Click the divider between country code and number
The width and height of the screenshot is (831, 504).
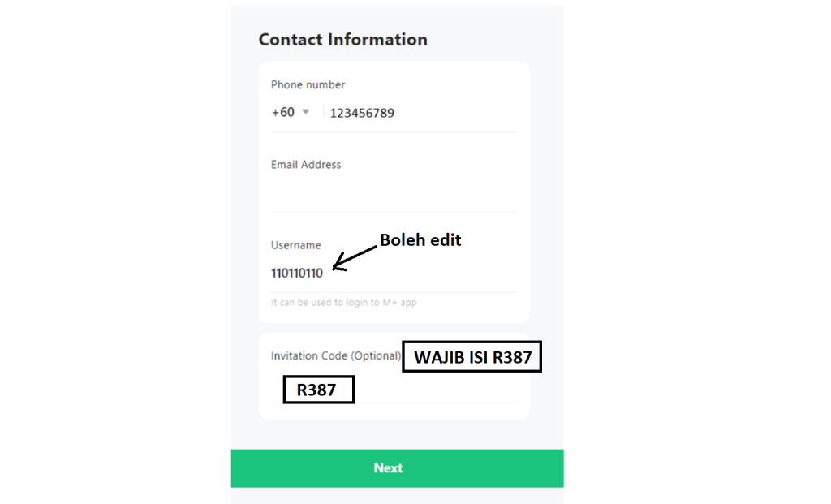pos(323,112)
